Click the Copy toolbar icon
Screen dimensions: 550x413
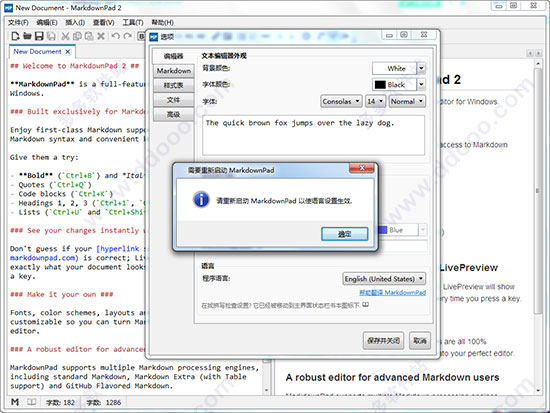click(77, 36)
